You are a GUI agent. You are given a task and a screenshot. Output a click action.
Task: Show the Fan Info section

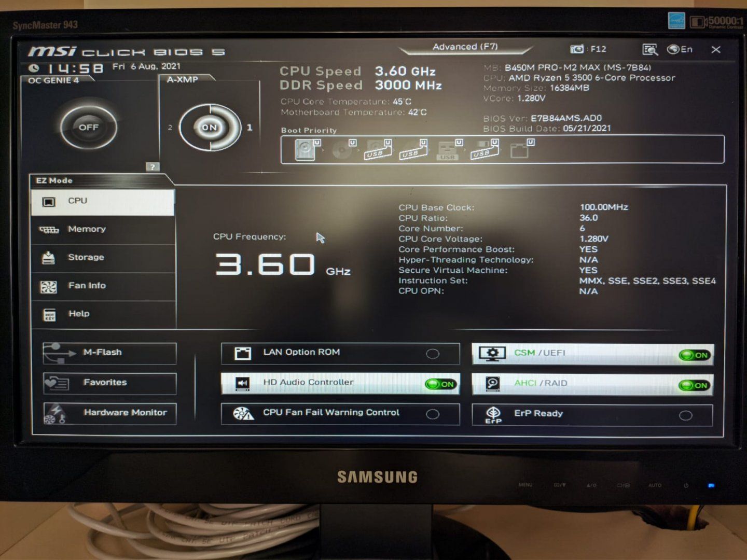click(103, 286)
